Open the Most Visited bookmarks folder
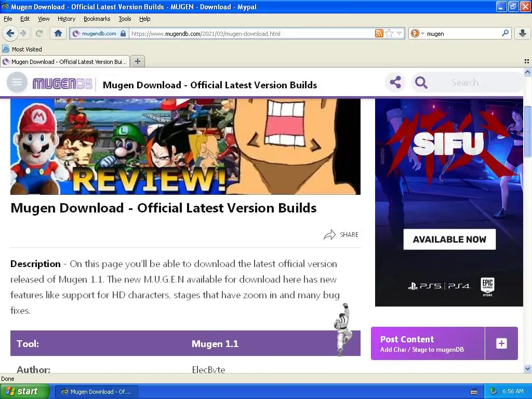Image resolution: width=532 pixels, height=399 pixels. (x=22, y=49)
